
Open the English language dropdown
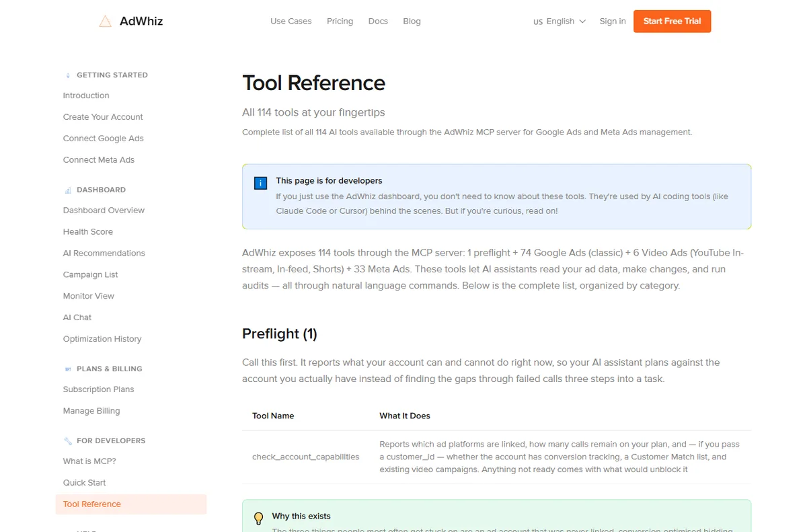click(x=560, y=22)
